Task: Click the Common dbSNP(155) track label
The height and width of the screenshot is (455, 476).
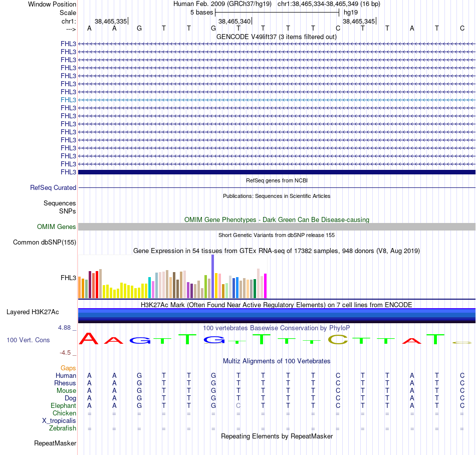Action: 45,242
